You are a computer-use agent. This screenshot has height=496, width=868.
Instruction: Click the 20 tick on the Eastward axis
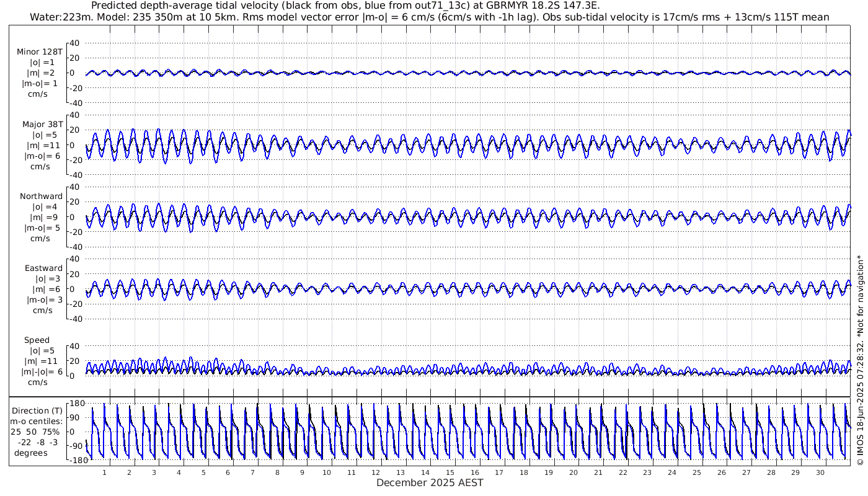[x=74, y=274]
